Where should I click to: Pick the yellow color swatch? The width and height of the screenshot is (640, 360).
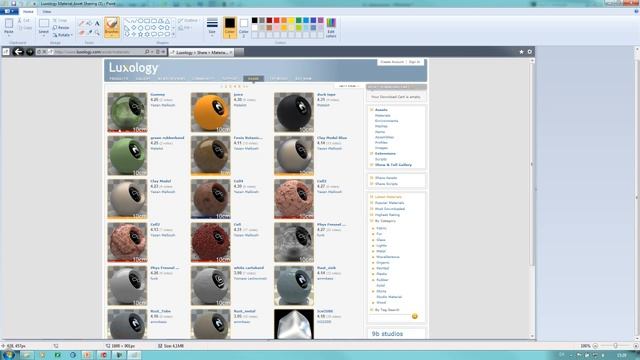291,20
